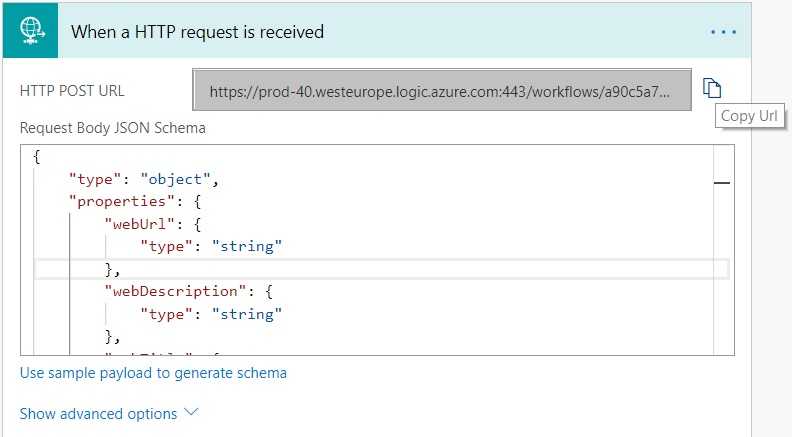Expand the advanced options chevron
The image size is (792, 437).
191,412
